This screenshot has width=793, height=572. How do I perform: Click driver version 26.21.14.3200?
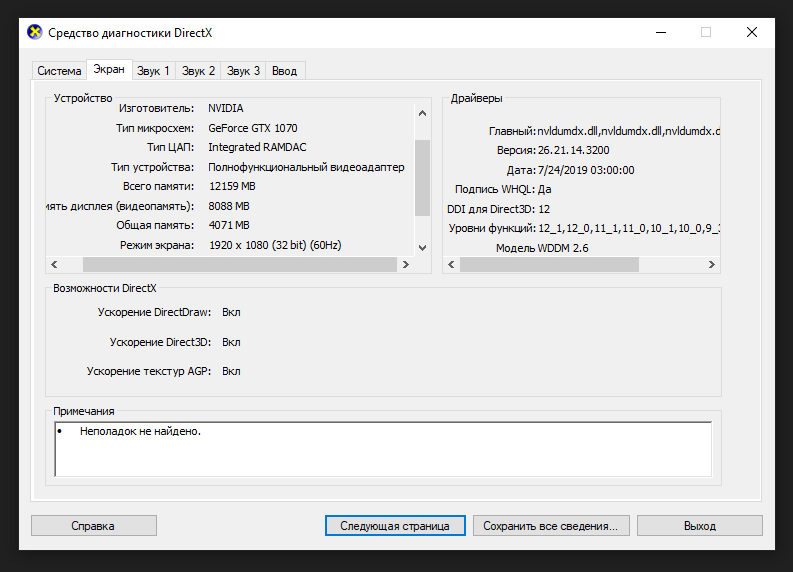tap(574, 150)
